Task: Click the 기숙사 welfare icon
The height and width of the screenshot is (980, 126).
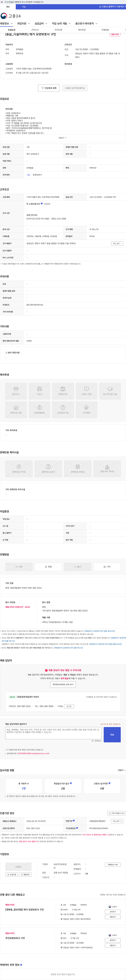Action: pos(39,391)
